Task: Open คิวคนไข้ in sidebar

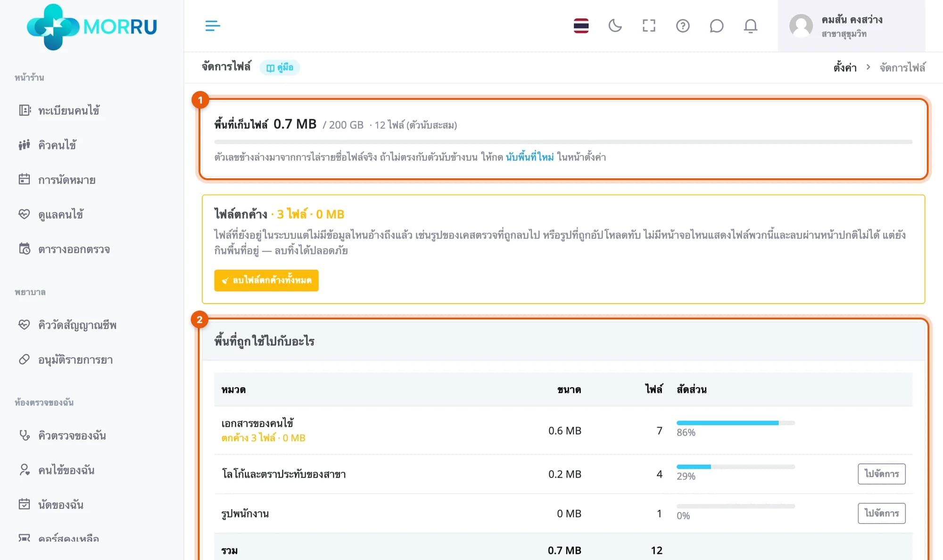Action: point(57,145)
